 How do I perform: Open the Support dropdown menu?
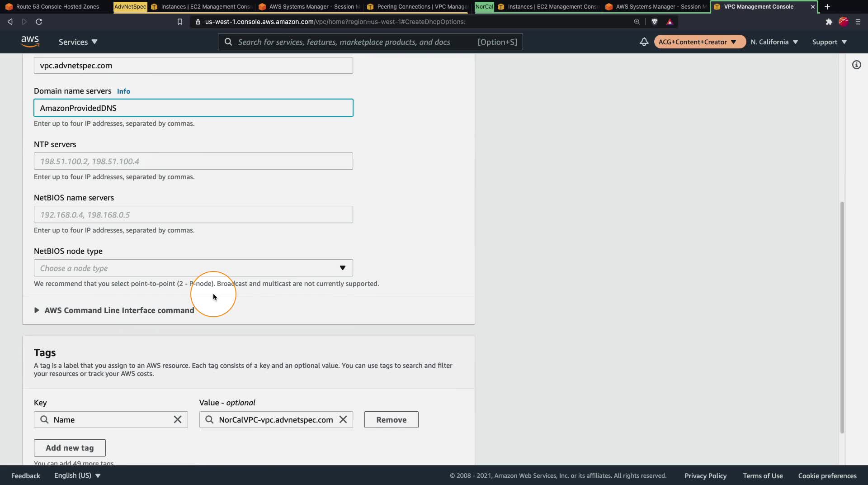point(829,42)
